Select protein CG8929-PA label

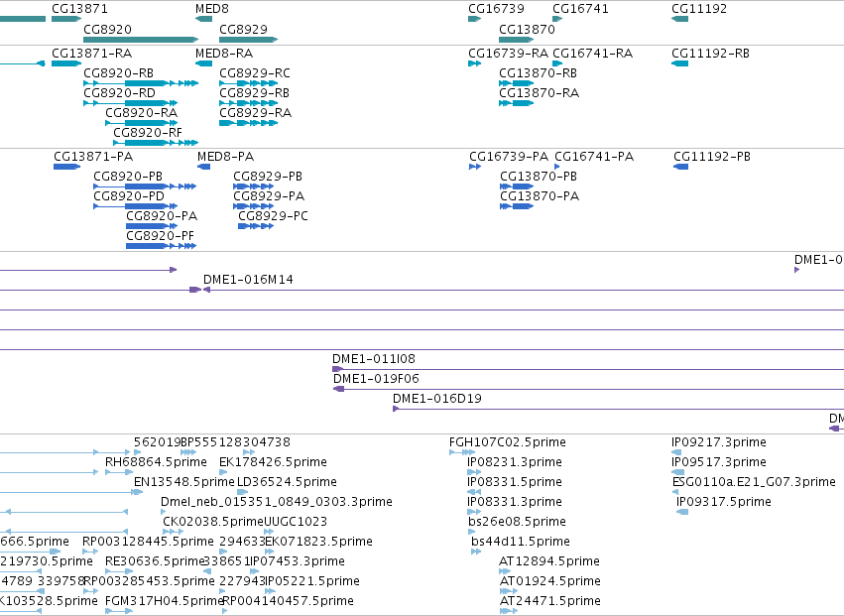coord(269,196)
